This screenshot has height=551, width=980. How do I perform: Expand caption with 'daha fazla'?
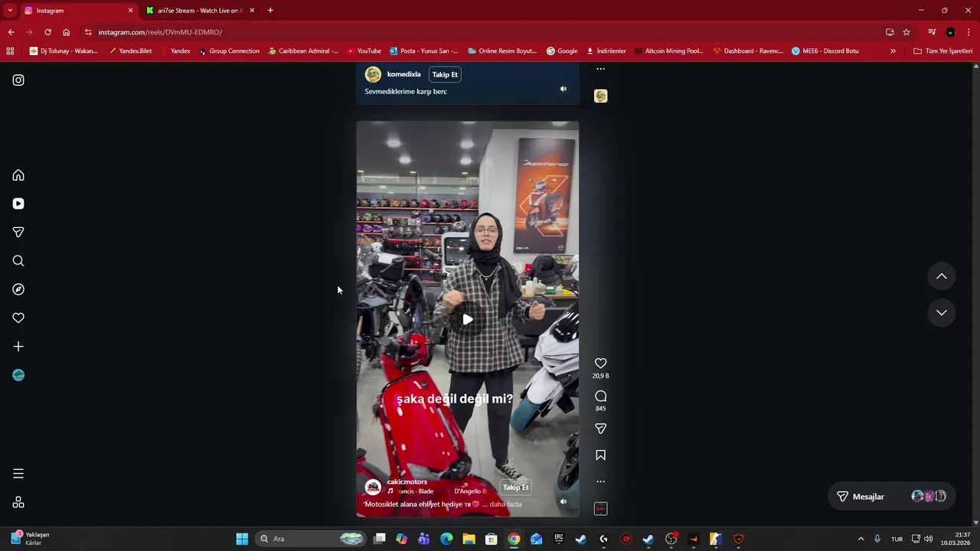click(x=505, y=504)
